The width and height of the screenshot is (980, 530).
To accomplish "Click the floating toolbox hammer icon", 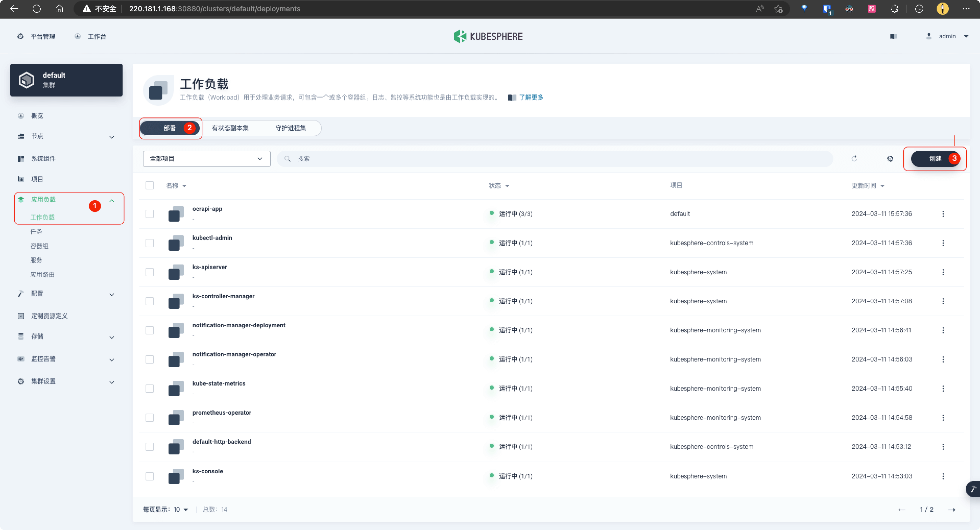I will click(973, 489).
